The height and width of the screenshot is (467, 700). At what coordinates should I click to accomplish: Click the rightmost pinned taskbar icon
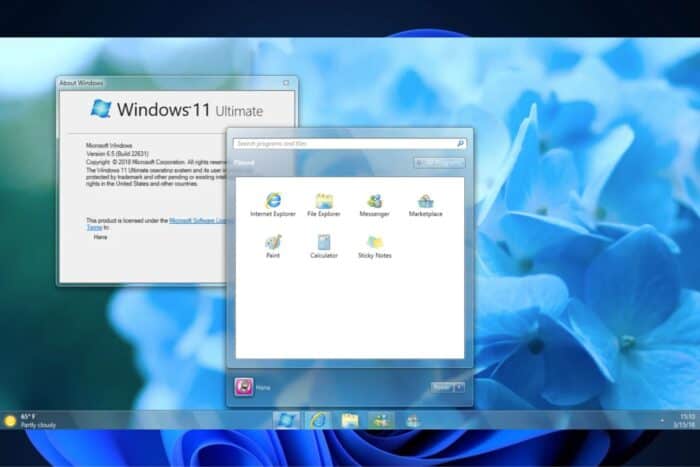click(412, 420)
